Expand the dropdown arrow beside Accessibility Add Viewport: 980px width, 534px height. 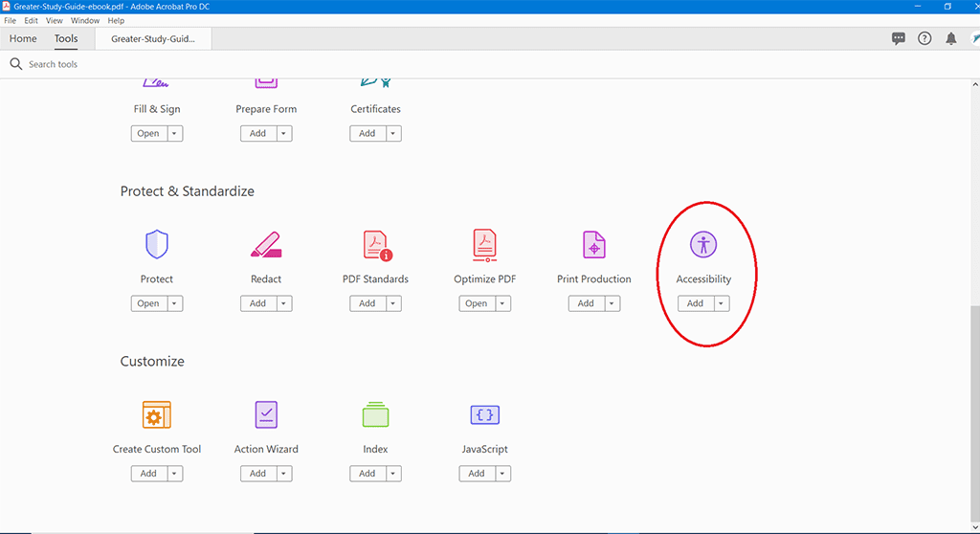pos(721,303)
